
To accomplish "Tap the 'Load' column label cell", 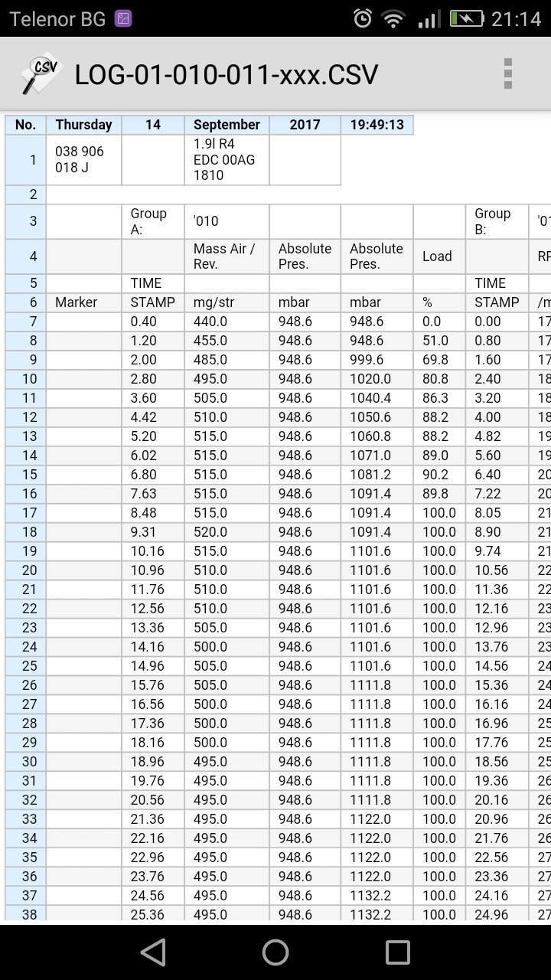I will pyautogui.click(x=439, y=256).
